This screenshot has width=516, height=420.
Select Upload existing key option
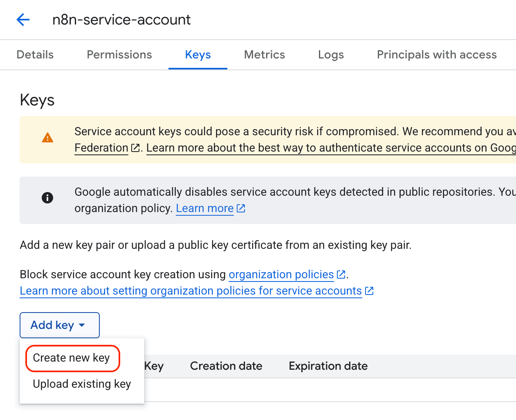pos(81,384)
